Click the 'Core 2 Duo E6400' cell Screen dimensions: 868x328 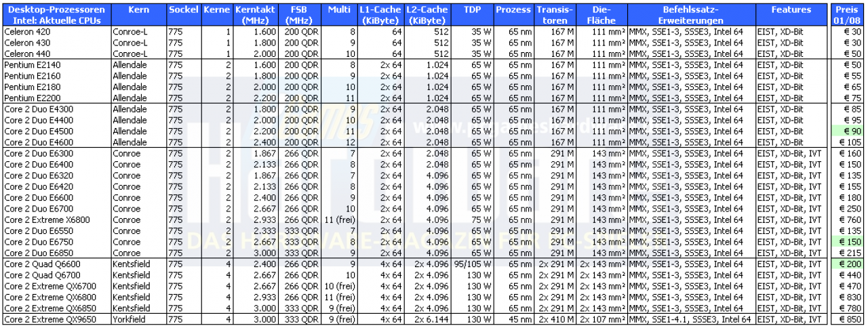click(x=57, y=164)
